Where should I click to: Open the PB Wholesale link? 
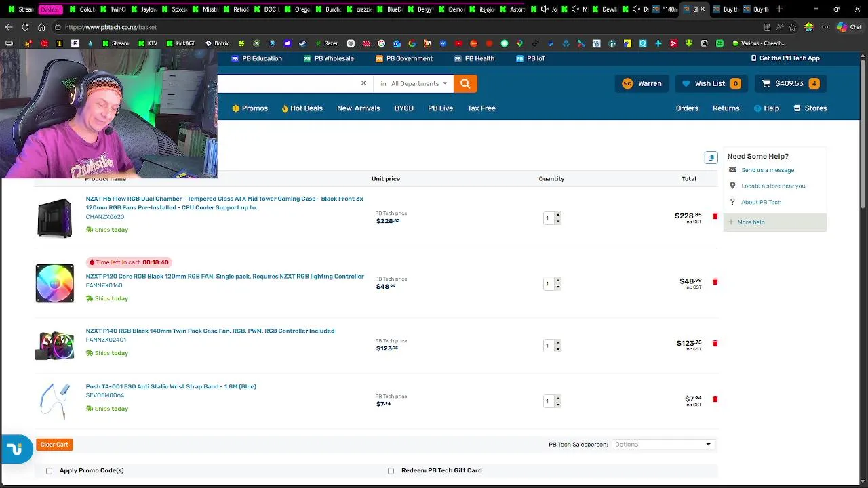tap(329, 58)
